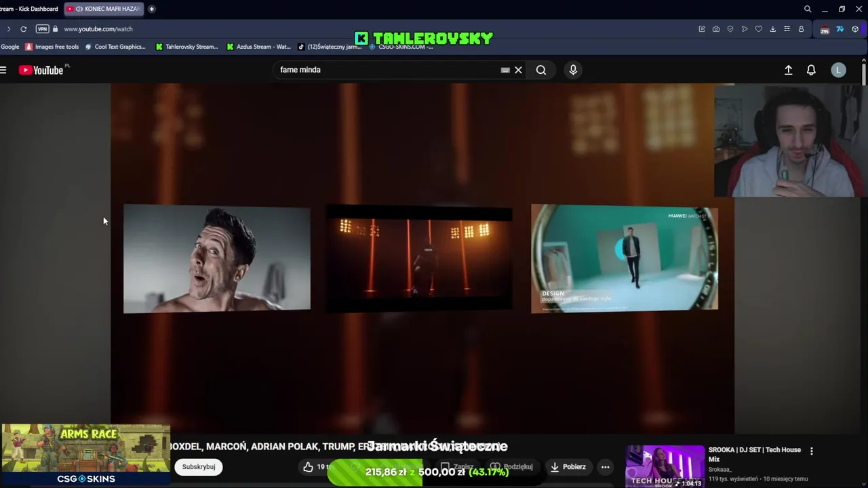Open Images free tools bookmark
Image resolution: width=868 pixels, height=488 pixels.
click(x=52, y=47)
